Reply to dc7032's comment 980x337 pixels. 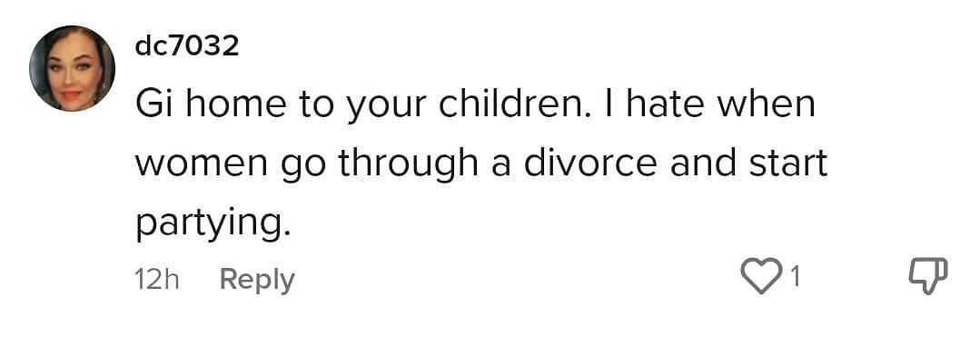[x=257, y=280]
